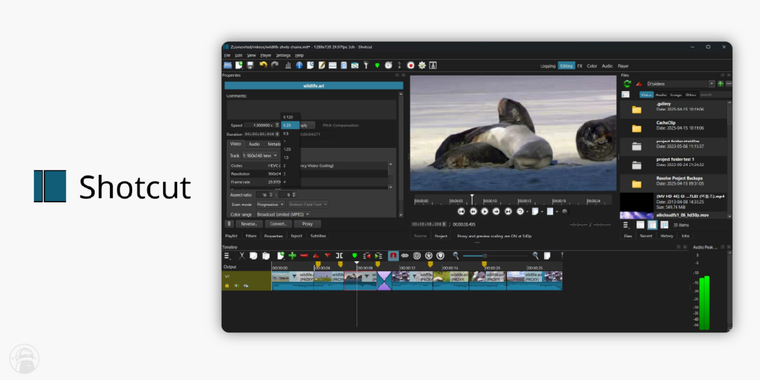This screenshot has height=380, width=760.
Task: Open Export red record icon
Action: tap(411, 65)
